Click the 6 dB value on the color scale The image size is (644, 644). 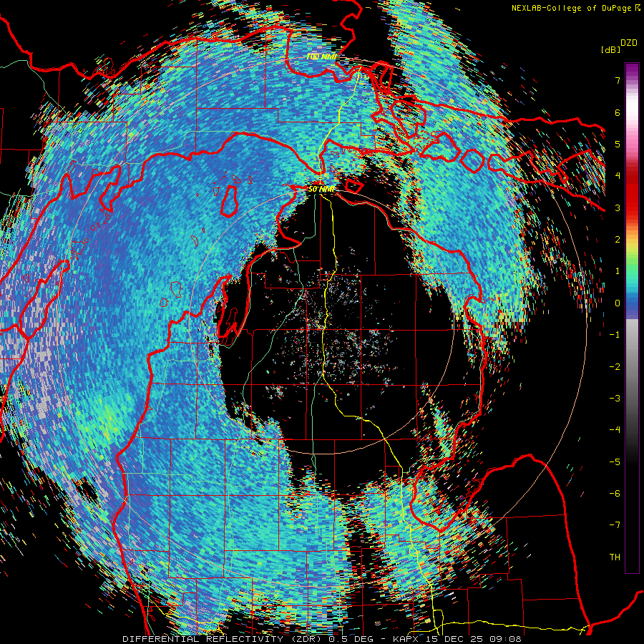click(618, 112)
